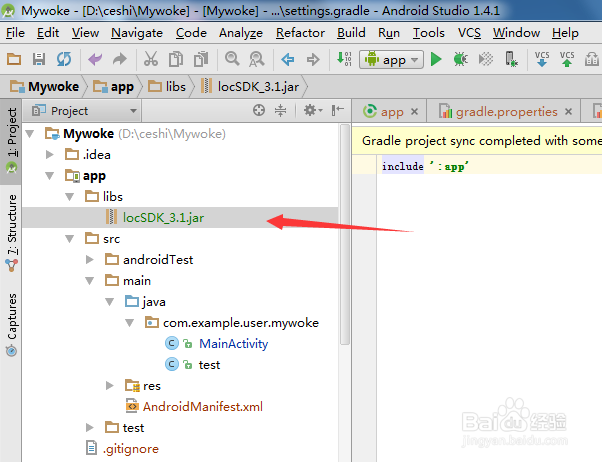Select locSDK_3.1.jar in the project tree

click(x=180, y=218)
